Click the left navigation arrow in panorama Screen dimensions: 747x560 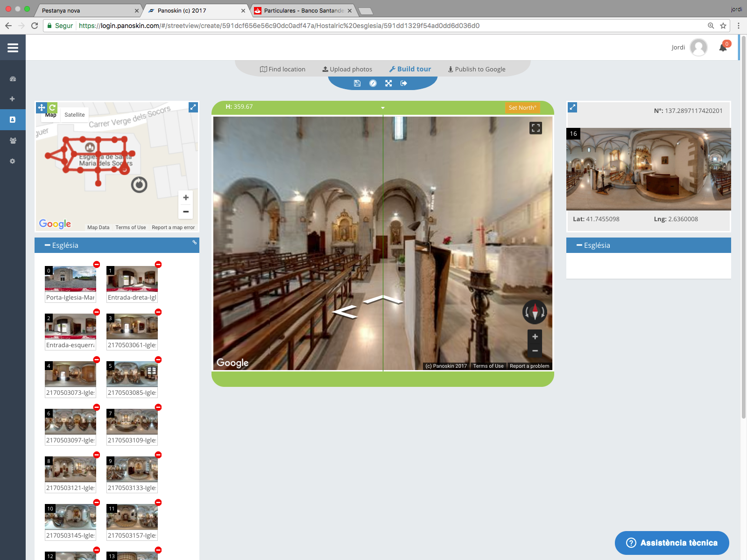345,312
